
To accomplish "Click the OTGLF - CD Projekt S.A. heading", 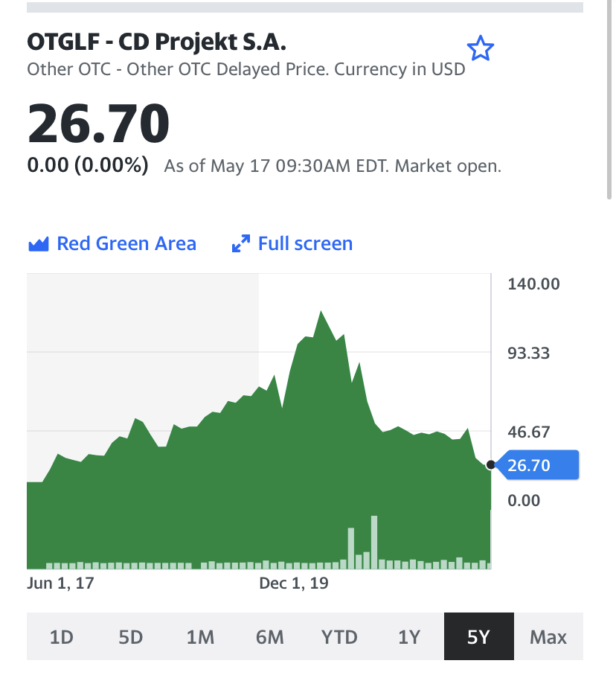I will (x=156, y=41).
